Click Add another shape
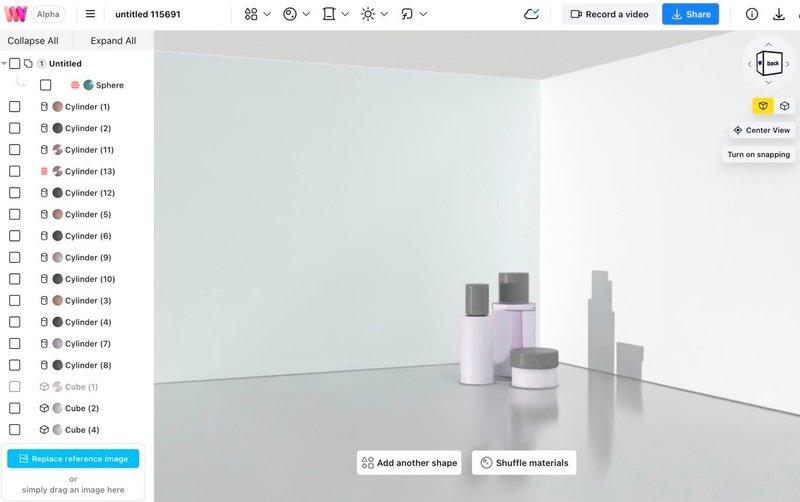Screen dimensions: 800x502 point(409,463)
